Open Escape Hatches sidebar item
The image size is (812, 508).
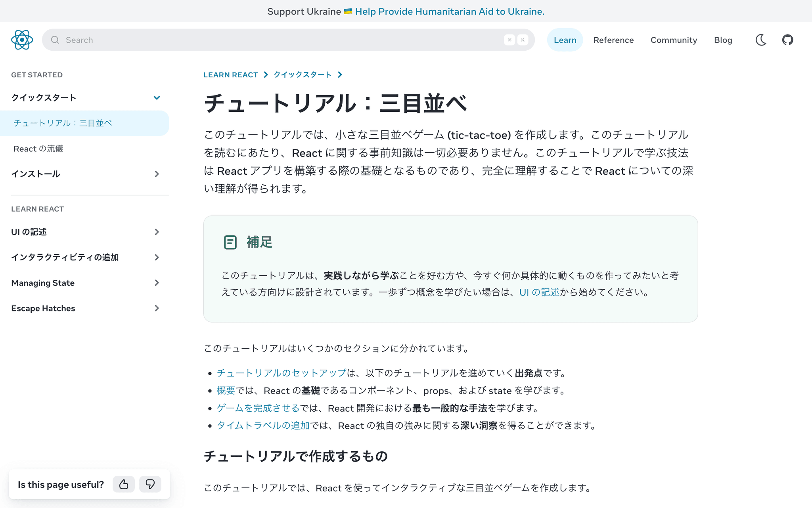click(43, 308)
